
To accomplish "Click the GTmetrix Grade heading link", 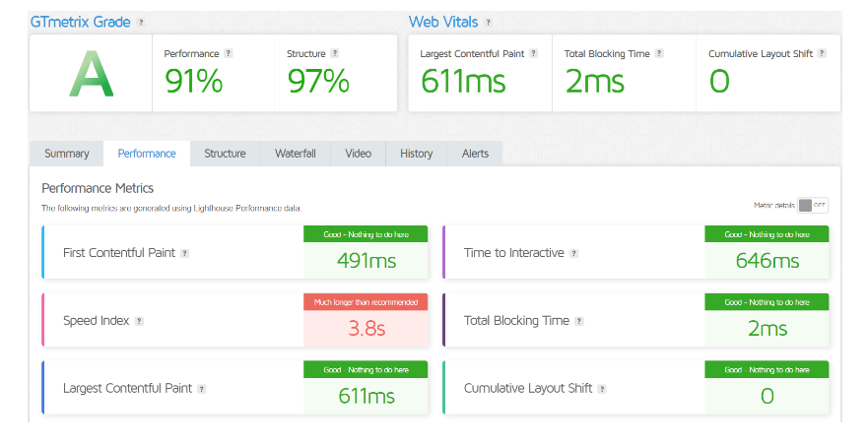I will (x=80, y=22).
